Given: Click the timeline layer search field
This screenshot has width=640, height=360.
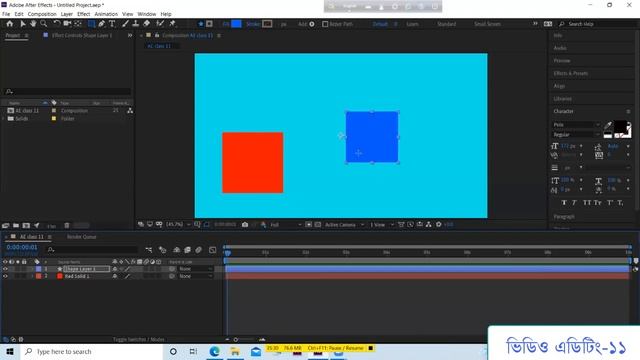Looking at the screenshot, I should pos(93,249).
